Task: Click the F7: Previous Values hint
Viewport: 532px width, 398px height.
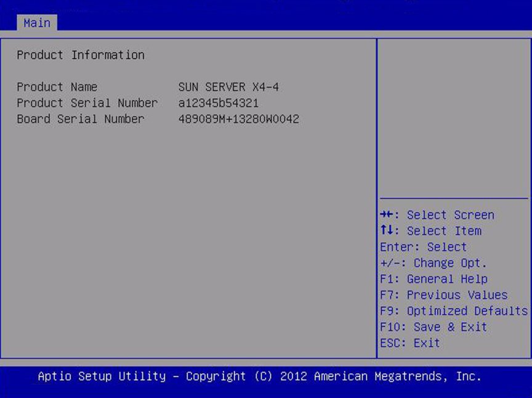Action: point(444,294)
